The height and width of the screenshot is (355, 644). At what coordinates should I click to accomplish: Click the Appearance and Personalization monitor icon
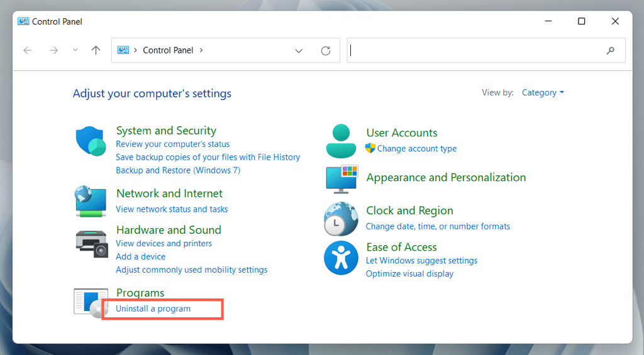(x=341, y=179)
